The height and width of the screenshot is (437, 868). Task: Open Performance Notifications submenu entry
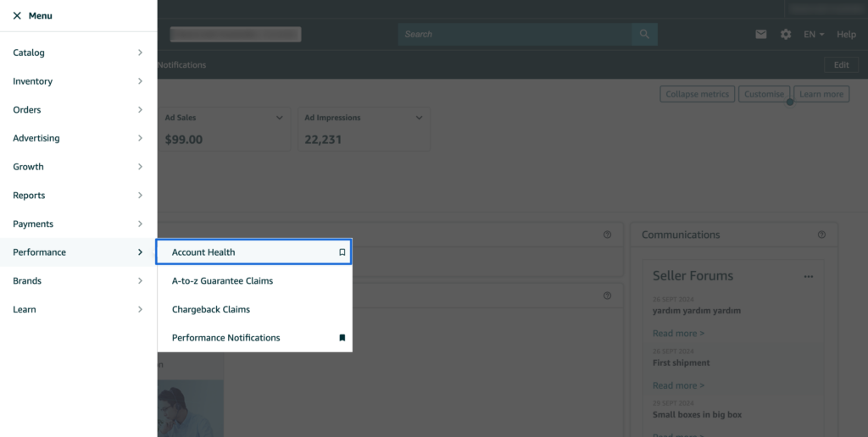[x=254, y=338]
